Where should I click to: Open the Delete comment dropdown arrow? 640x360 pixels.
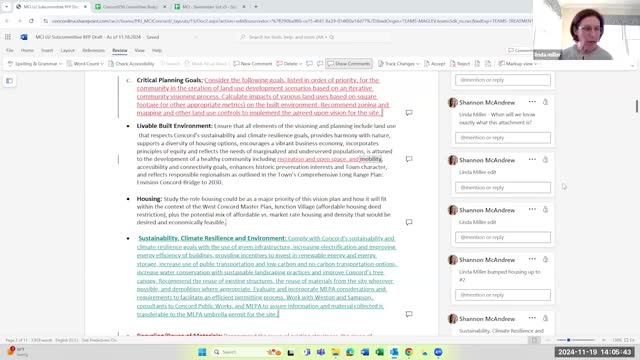tap(300, 64)
